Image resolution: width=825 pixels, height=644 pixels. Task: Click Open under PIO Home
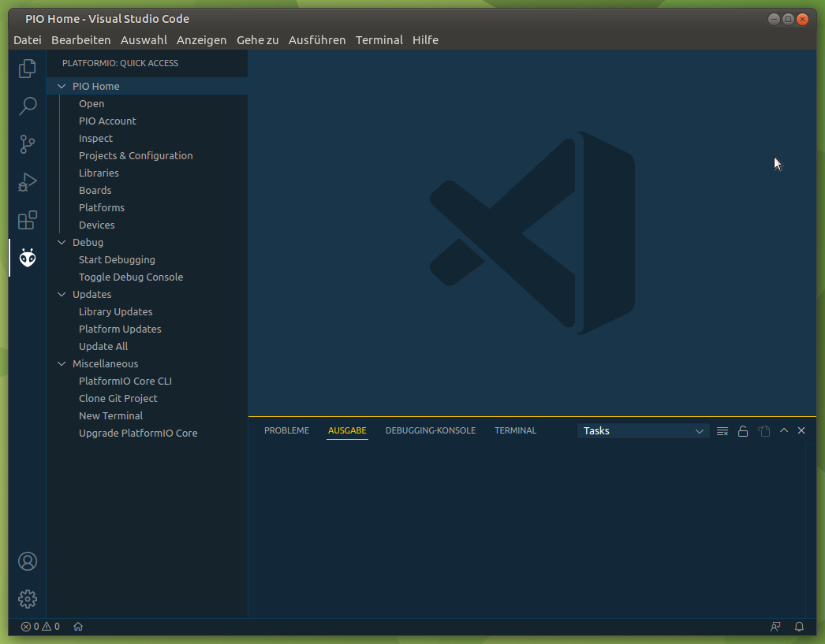[91, 103]
